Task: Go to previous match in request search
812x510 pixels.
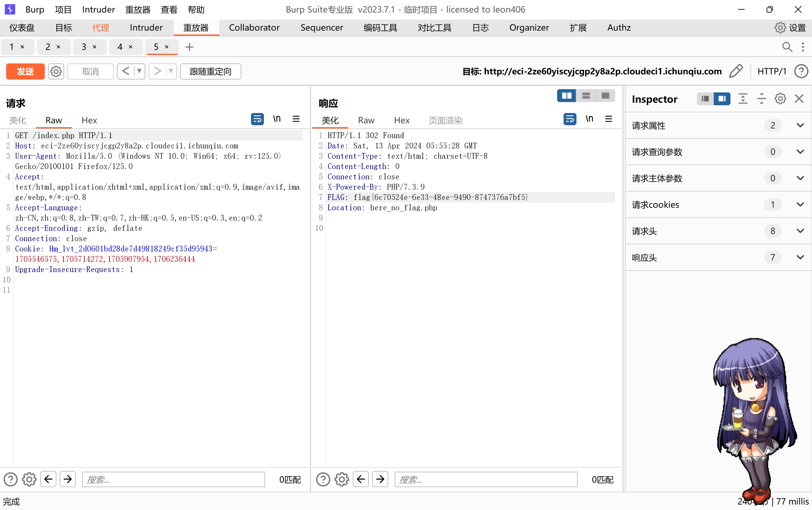Action: pos(48,479)
